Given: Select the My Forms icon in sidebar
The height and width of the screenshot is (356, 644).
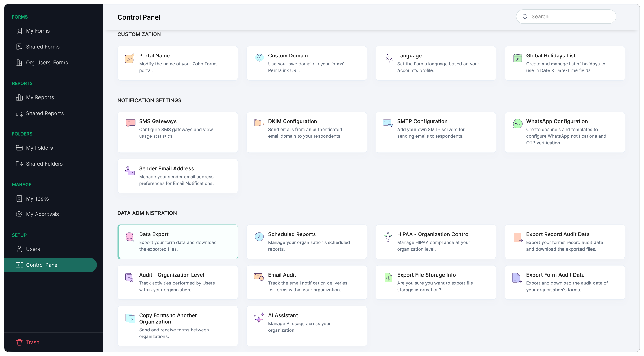Looking at the screenshot, I should tap(19, 31).
